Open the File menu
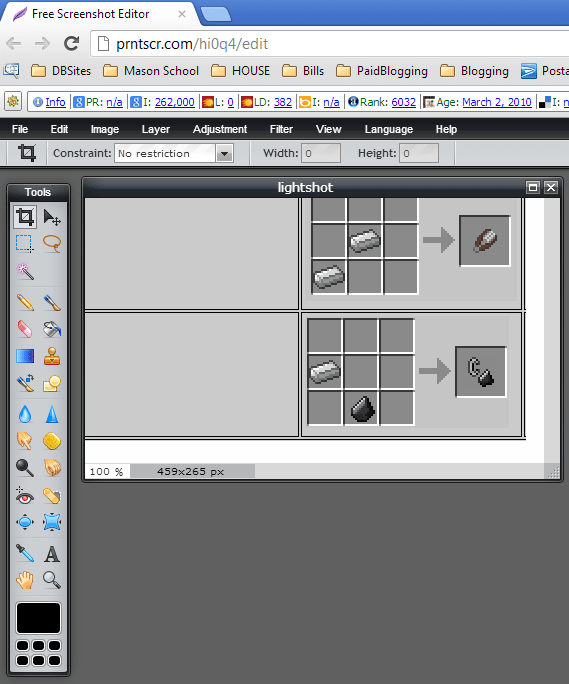Screen dimensions: 569x684 (x=20, y=129)
